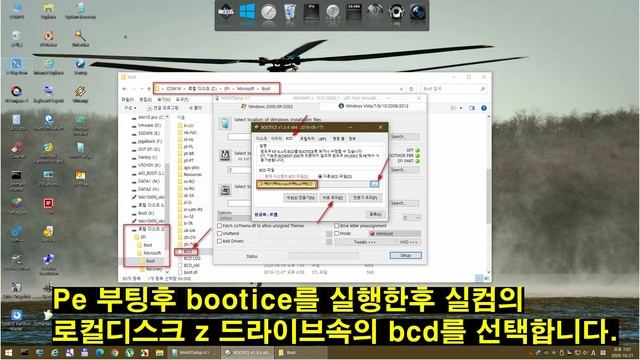Viewport: 640px width, 360px height.
Task: Open Edge from the taskbar
Action: point(100,353)
